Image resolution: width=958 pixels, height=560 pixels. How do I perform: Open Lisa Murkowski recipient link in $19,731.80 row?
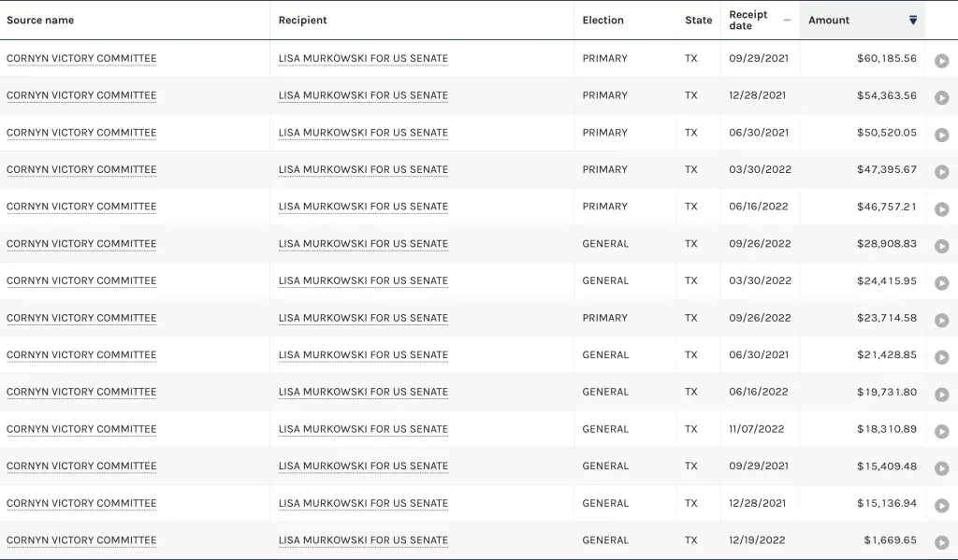click(363, 392)
